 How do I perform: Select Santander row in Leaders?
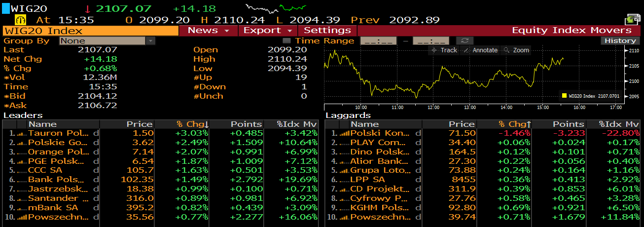click(160, 198)
